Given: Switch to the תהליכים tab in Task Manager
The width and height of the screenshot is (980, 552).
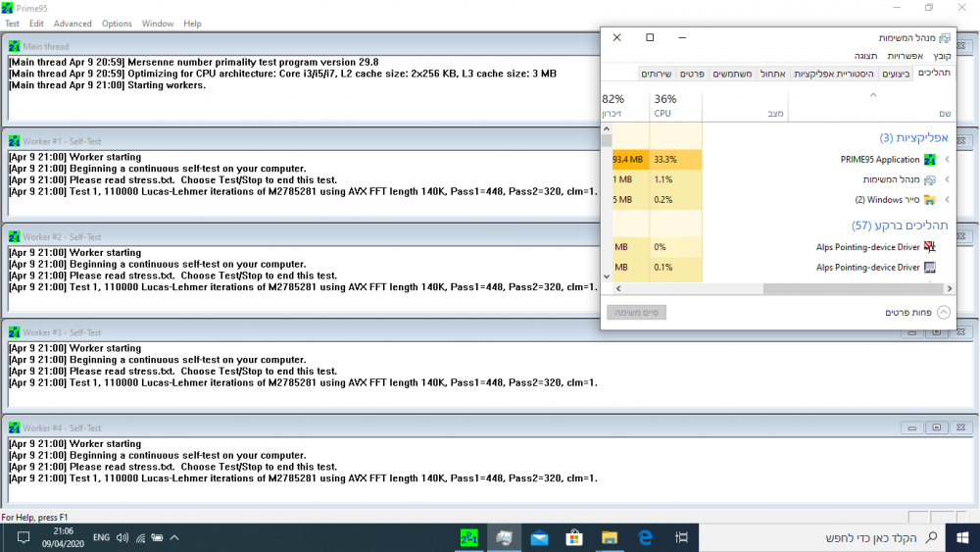Looking at the screenshot, I should pos(934,74).
